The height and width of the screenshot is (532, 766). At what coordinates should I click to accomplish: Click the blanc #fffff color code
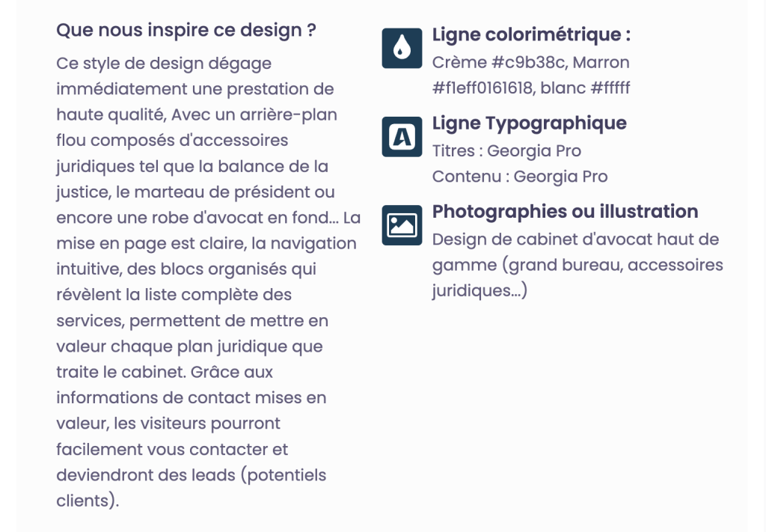pos(585,88)
